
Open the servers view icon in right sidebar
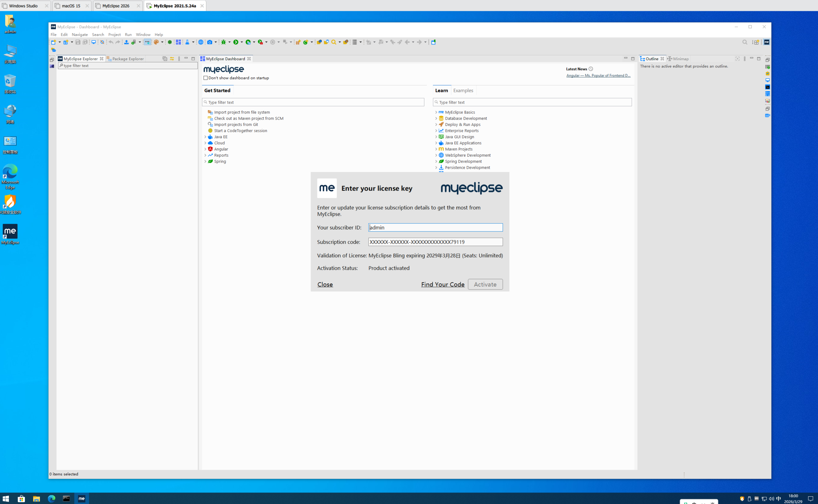coord(767,94)
